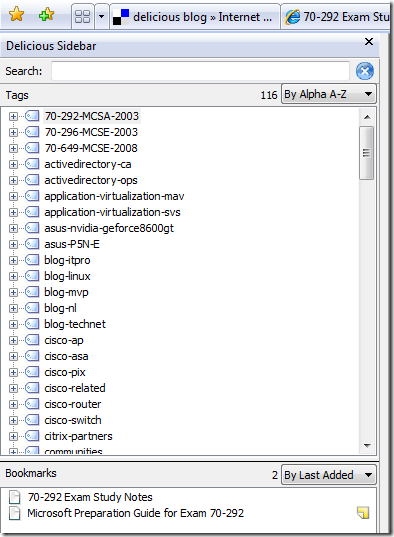Image resolution: width=394 pixels, height=537 pixels.
Task: Open the By Alpha A-Z sort dropdown
Action: coord(329,94)
